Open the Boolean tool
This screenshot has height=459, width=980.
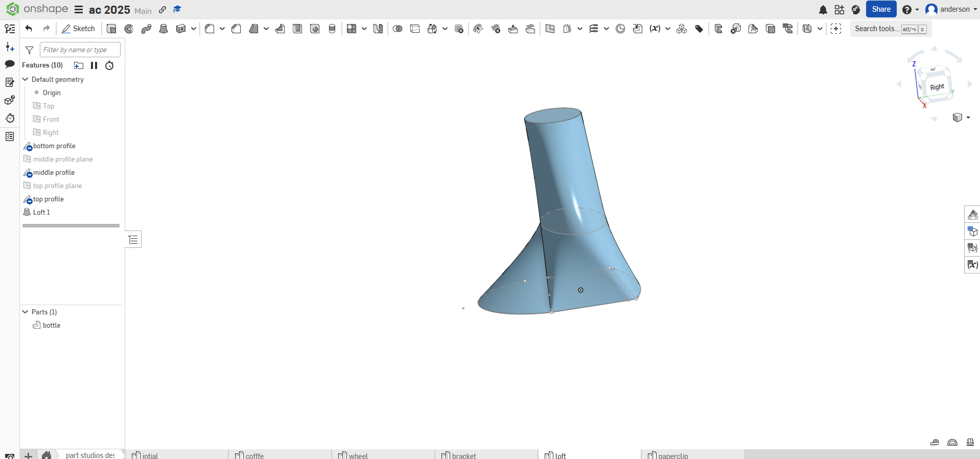(398, 29)
